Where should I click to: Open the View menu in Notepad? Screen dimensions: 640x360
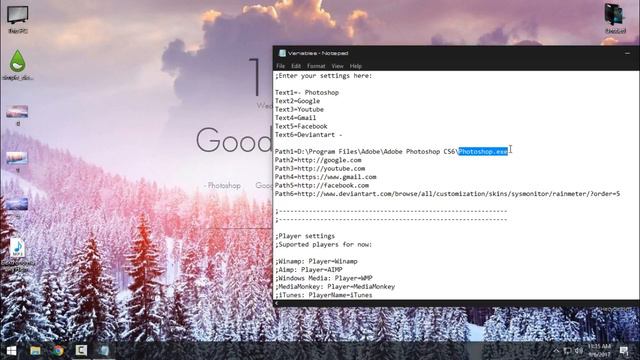tap(337, 66)
